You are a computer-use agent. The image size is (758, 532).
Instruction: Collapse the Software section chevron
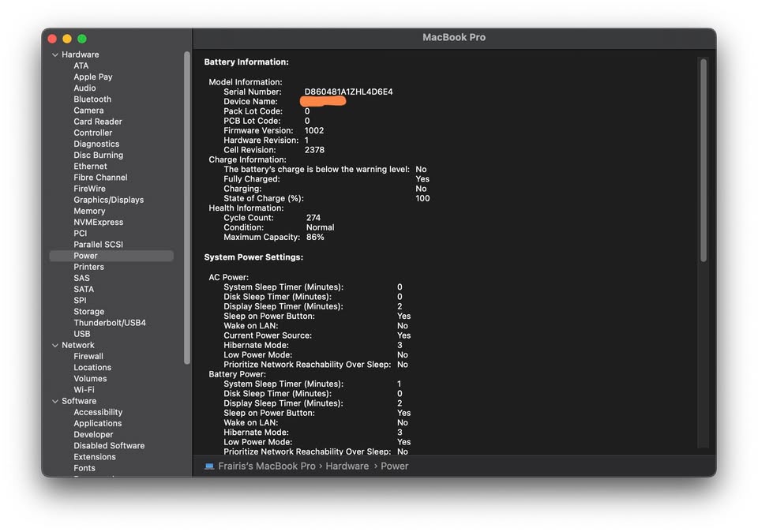[x=55, y=402]
